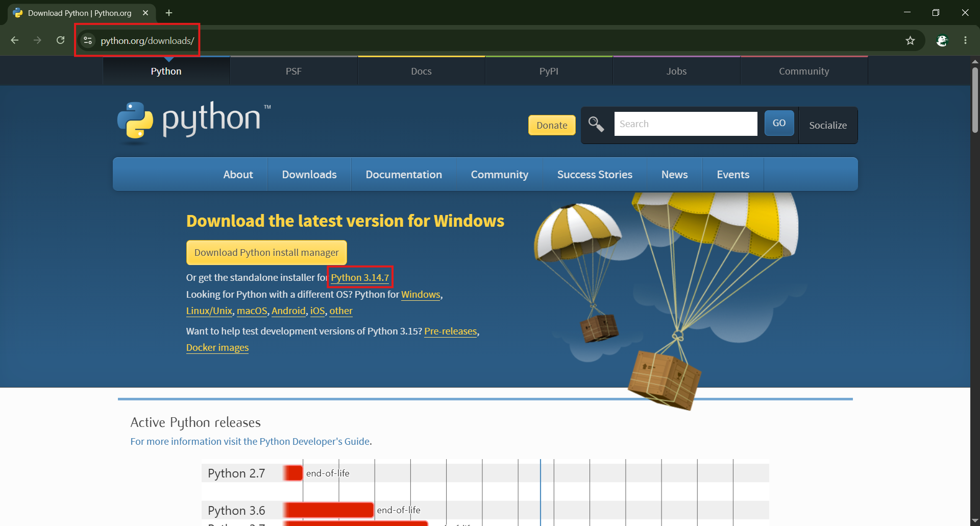Click the scrollbar down arrow
980x526 pixels.
[x=975, y=520]
